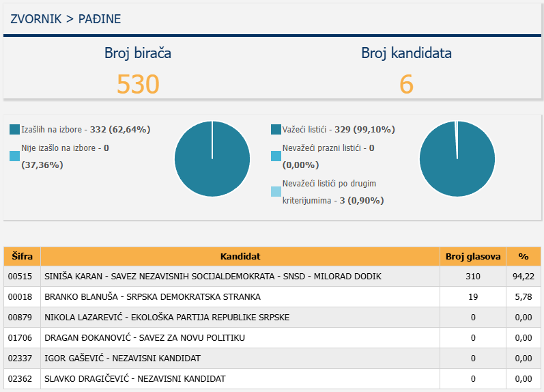Select the Nikola Lazarević candidate row

(167, 318)
